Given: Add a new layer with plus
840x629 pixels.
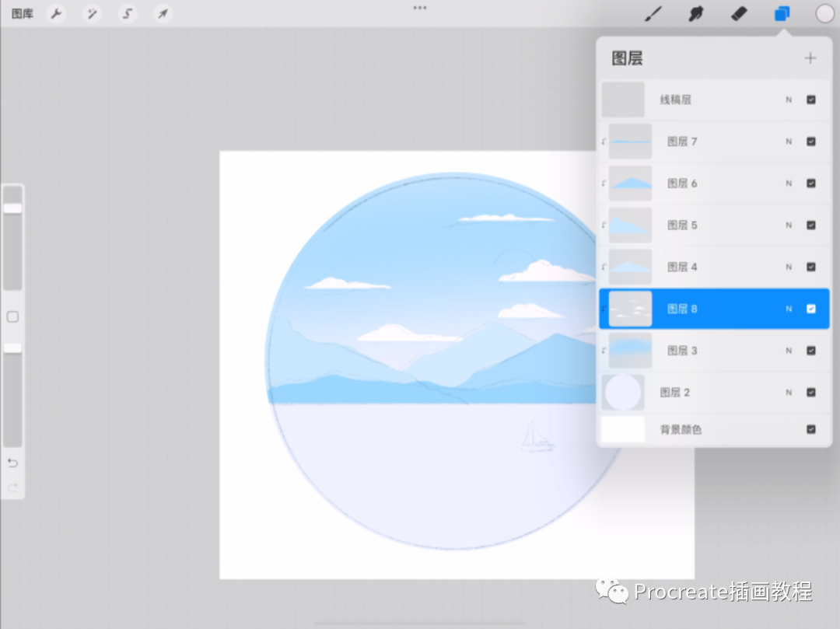Looking at the screenshot, I should tap(810, 58).
